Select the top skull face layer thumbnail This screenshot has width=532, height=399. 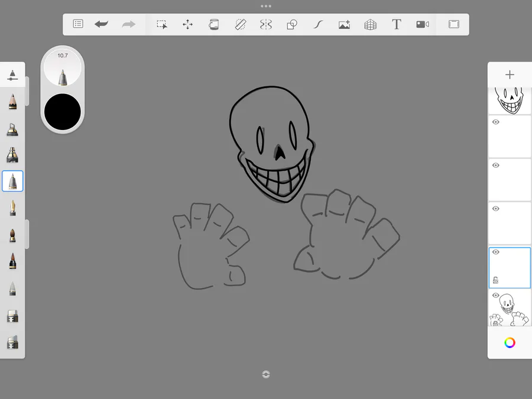tap(510, 100)
